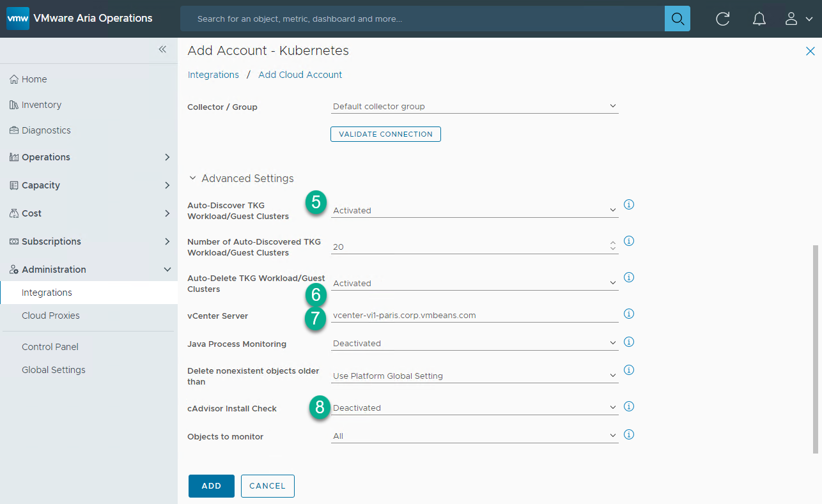Click info icon beside vCenter Server
The image size is (822, 504).
[x=628, y=314]
